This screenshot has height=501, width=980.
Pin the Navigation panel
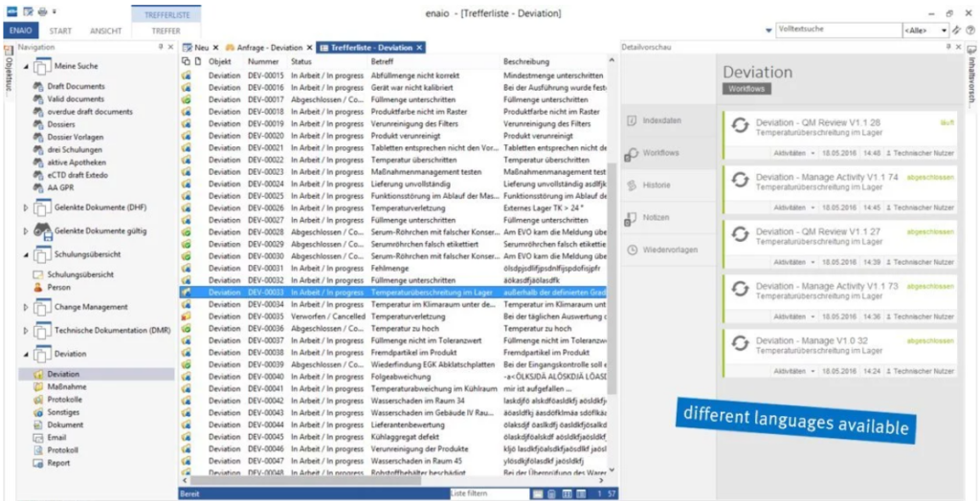click(159, 47)
